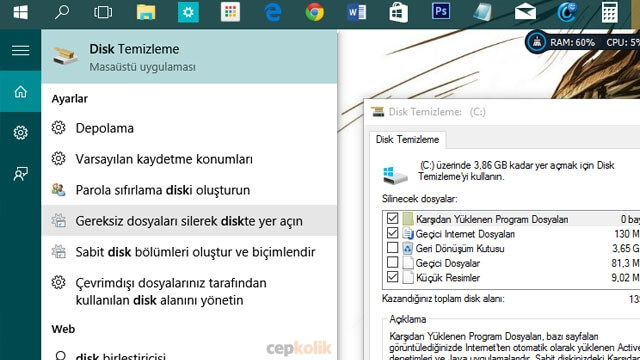Screen dimensions: 640x360
Task: Launch Google Chrome from taskbar
Action: (315, 12)
